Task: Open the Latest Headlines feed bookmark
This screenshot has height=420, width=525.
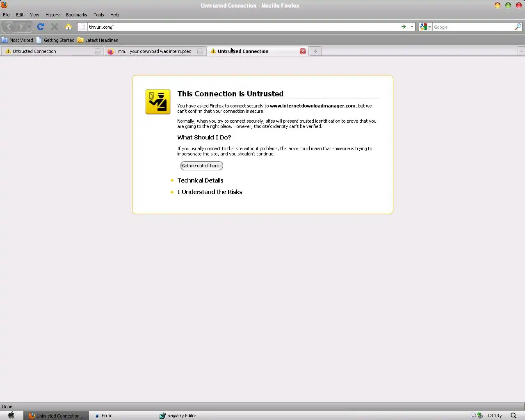Action: (x=98, y=40)
